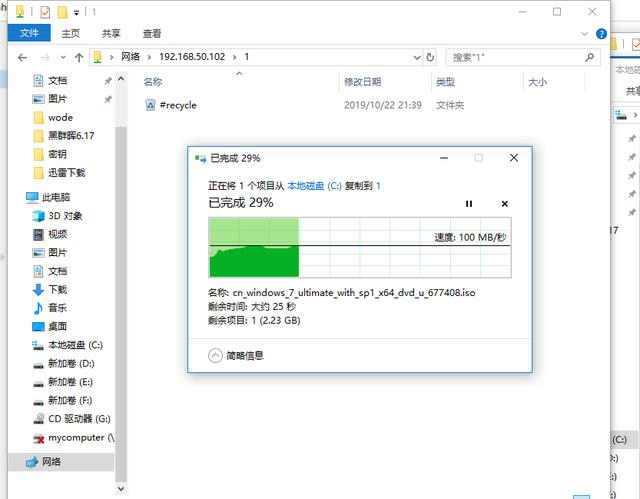Select 此电脑 in the navigation pane
The height and width of the screenshot is (499, 640).
(x=56, y=197)
